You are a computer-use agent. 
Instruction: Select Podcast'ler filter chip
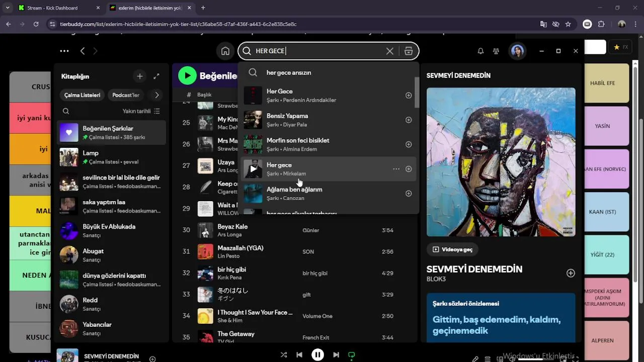126,95
